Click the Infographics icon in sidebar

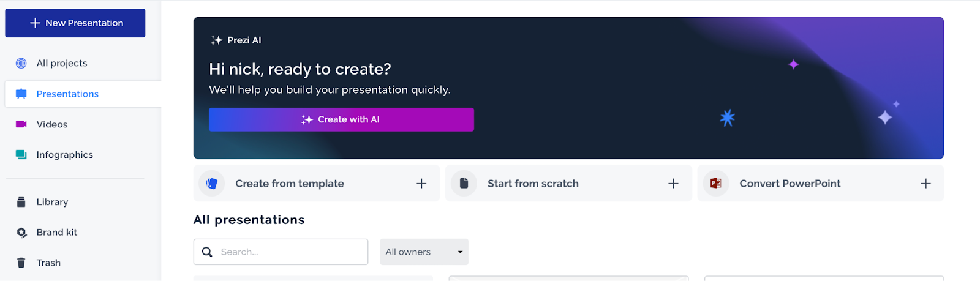21,155
